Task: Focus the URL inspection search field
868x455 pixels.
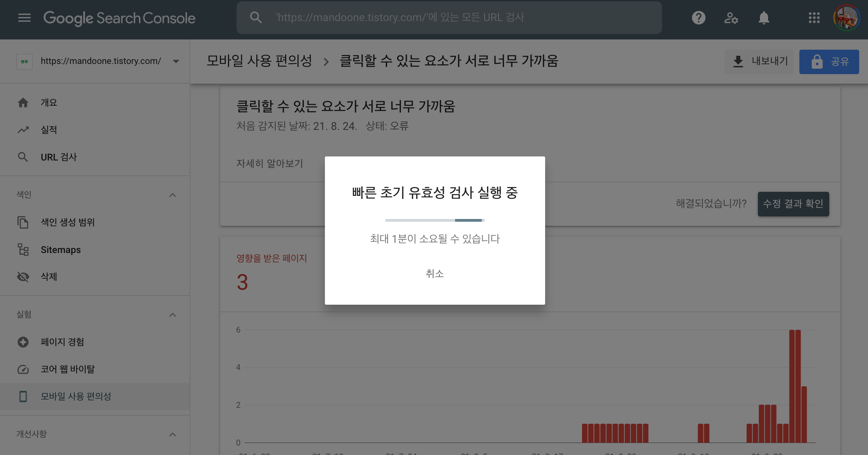Action: tap(449, 17)
